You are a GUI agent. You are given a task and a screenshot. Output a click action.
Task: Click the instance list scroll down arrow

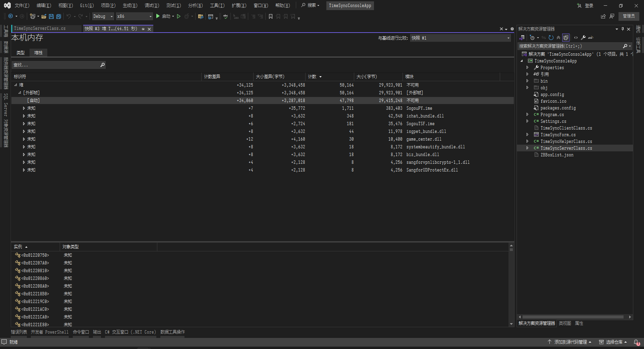coord(511,324)
